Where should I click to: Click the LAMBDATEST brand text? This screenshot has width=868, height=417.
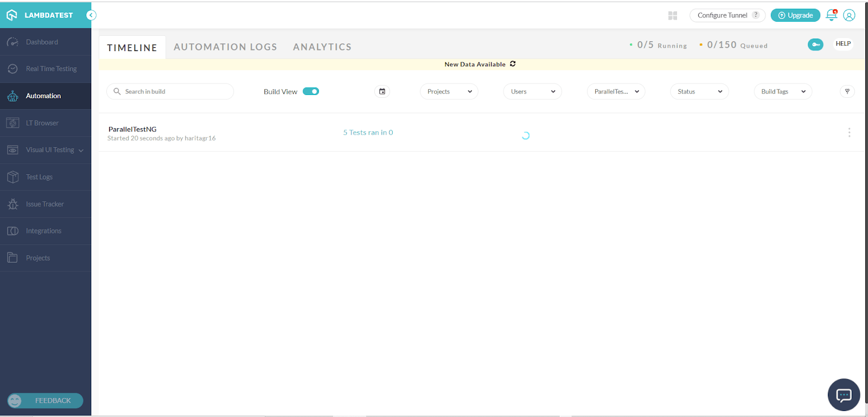point(48,15)
